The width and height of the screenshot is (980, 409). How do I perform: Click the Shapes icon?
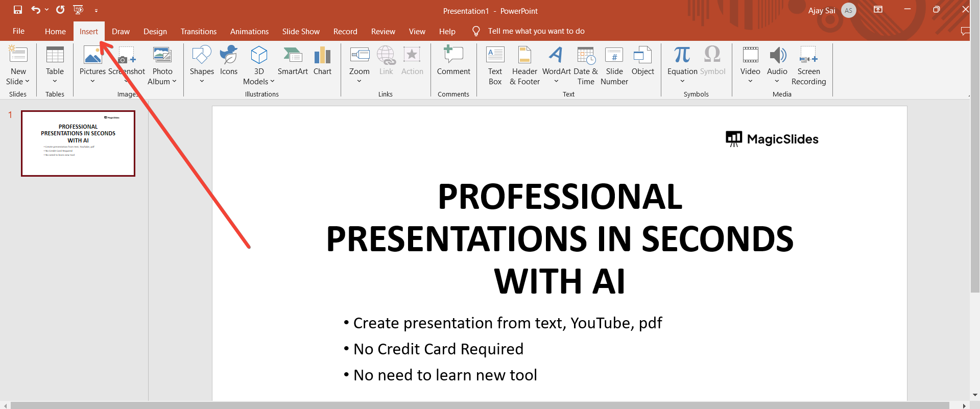(x=202, y=55)
